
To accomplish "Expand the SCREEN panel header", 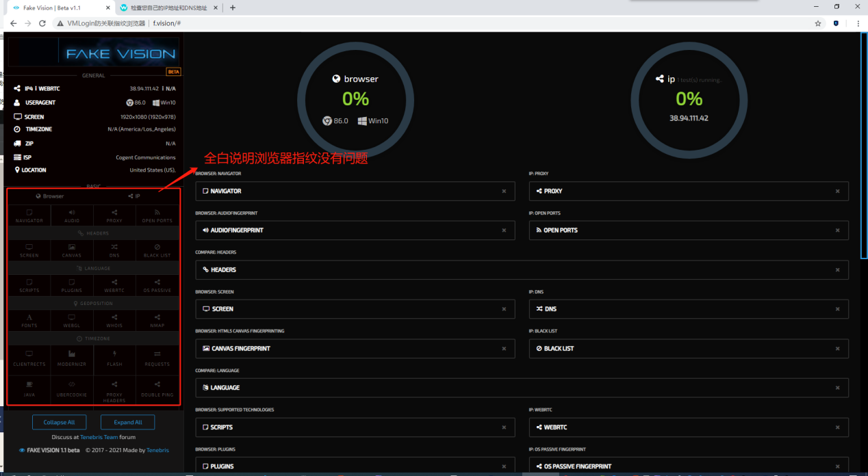I will (355, 309).
